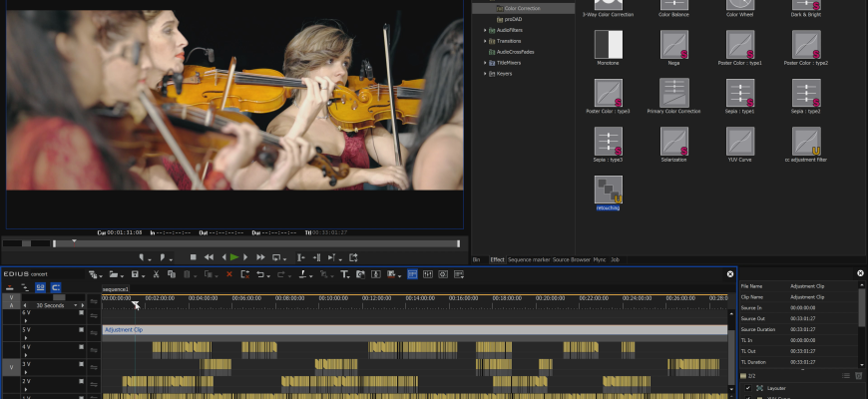The height and width of the screenshot is (399, 868).
Task: Toggle the V source channel patch
Action: point(11,367)
